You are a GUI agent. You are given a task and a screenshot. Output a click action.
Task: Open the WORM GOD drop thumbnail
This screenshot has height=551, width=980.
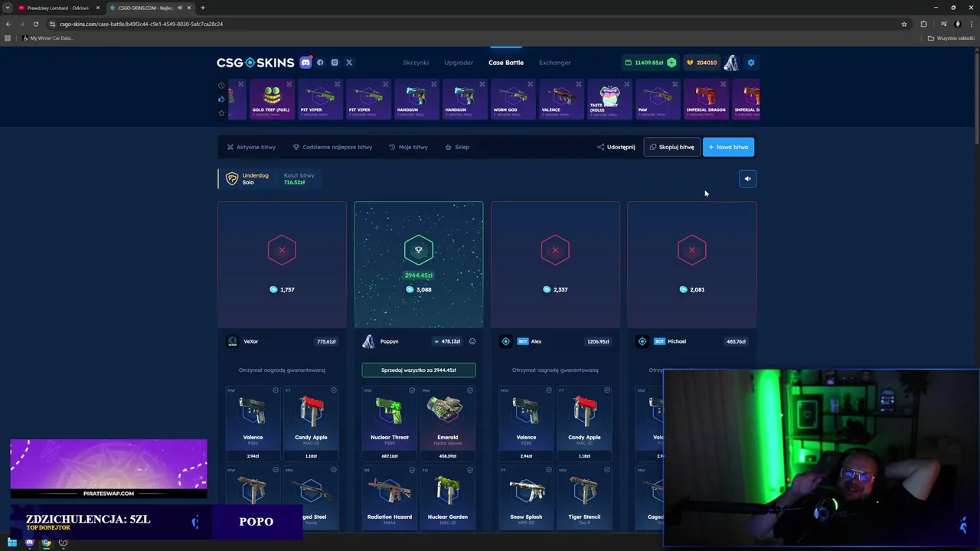coord(513,99)
